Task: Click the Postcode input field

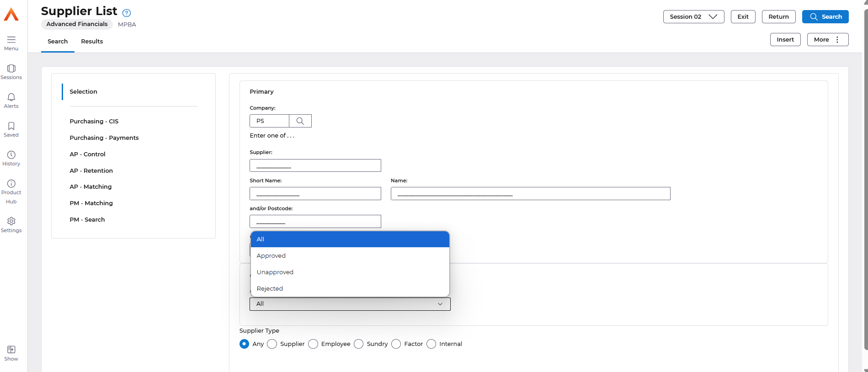Action: coord(315,221)
